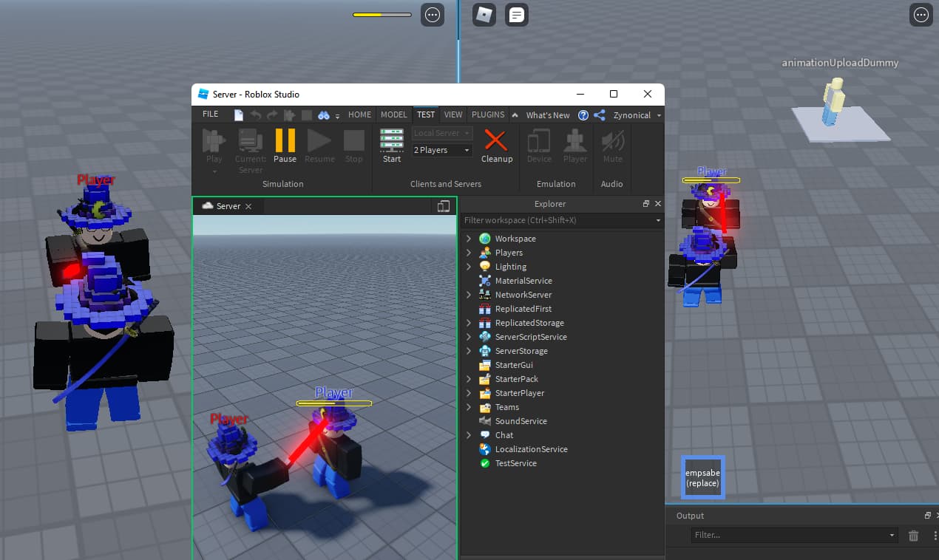This screenshot has width=939, height=560.
Task: Expand the Players tree node
Action: [469, 253]
